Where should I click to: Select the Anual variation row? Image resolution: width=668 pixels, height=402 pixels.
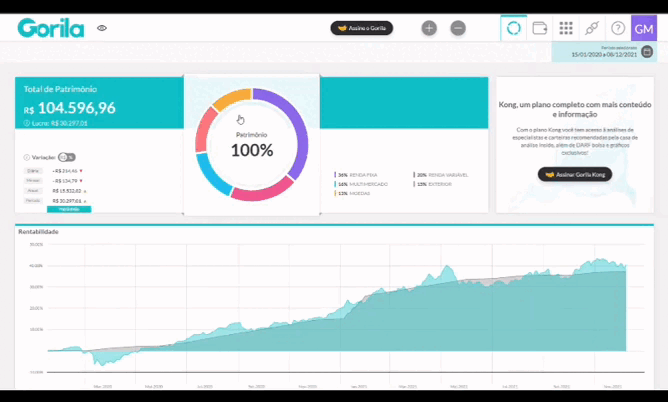(55, 191)
